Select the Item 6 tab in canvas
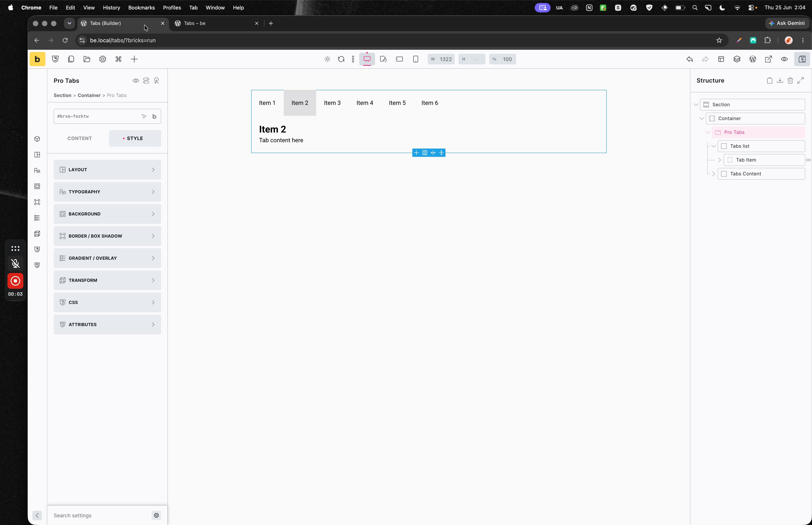This screenshot has width=812, height=525. tap(430, 103)
